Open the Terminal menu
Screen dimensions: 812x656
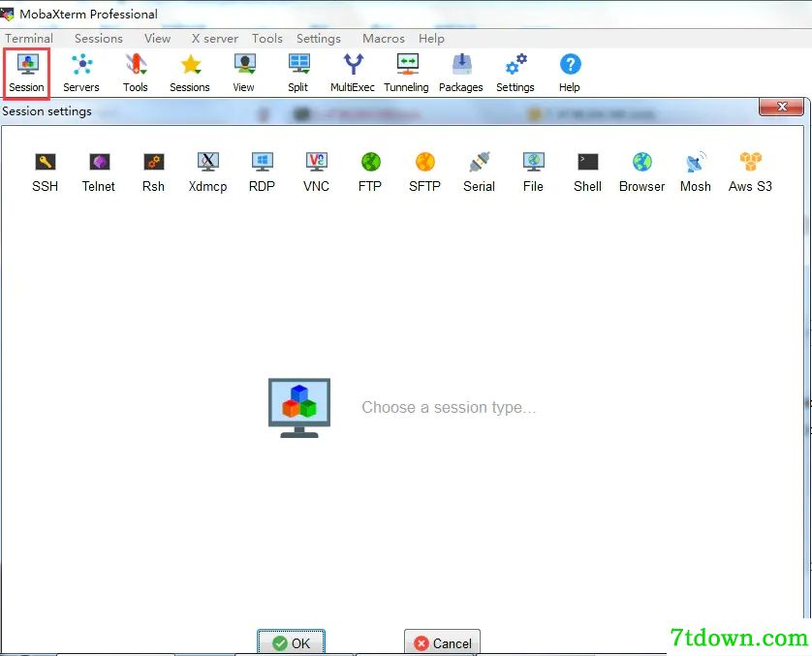click(29, 39)
